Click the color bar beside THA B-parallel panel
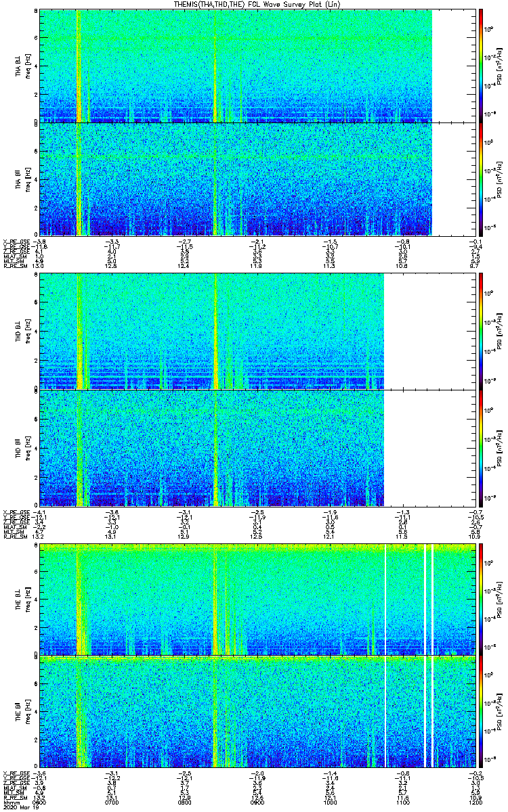The height and width of the screenshot is (812, 508). [481, 179]
